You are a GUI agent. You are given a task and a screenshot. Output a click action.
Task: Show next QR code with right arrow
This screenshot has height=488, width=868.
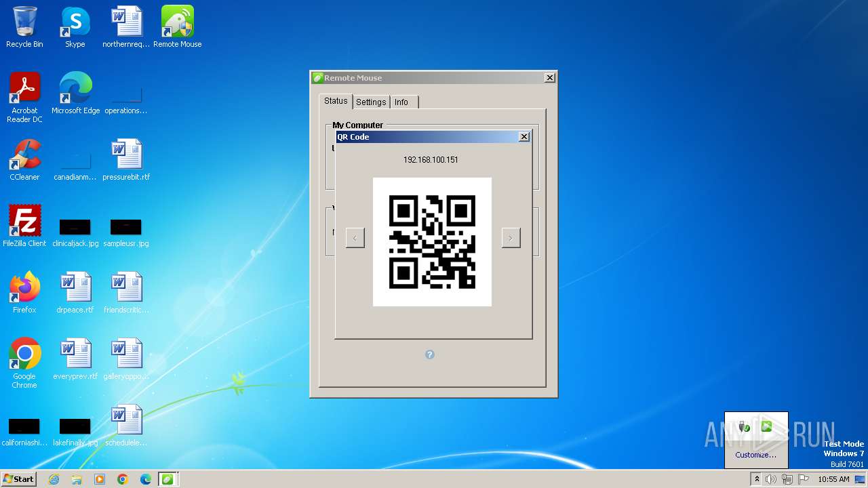coord(511,237)
